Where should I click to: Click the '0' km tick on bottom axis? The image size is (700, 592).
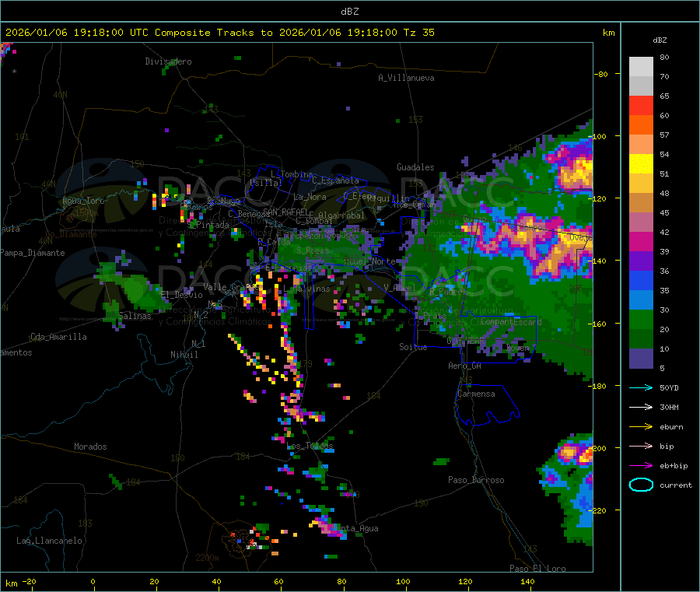tap(93, 581)
